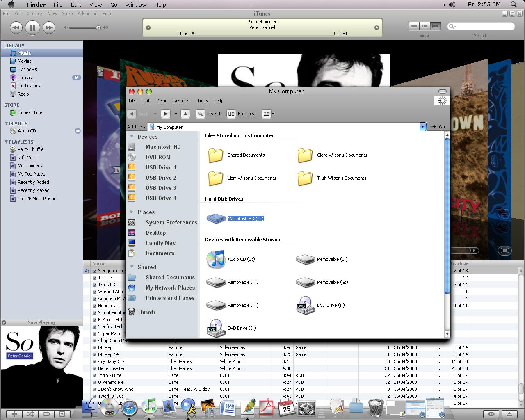The width and height of the screenshot is (525, 420).
Task: Collapse the Shared section in My Computer
Action: click(132, 267)
